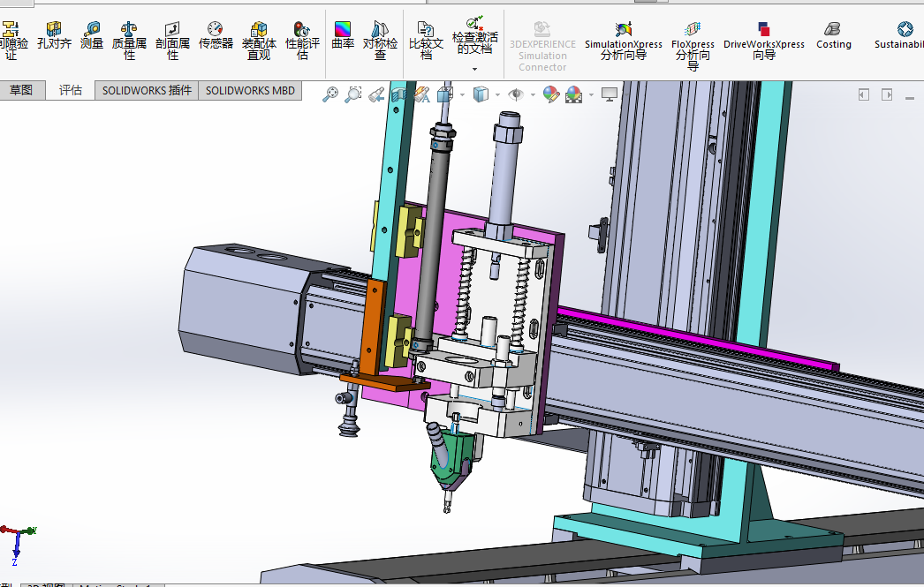Toggle the 曲率 curvature display
The image size is (924, 587).
pos(343,36)
